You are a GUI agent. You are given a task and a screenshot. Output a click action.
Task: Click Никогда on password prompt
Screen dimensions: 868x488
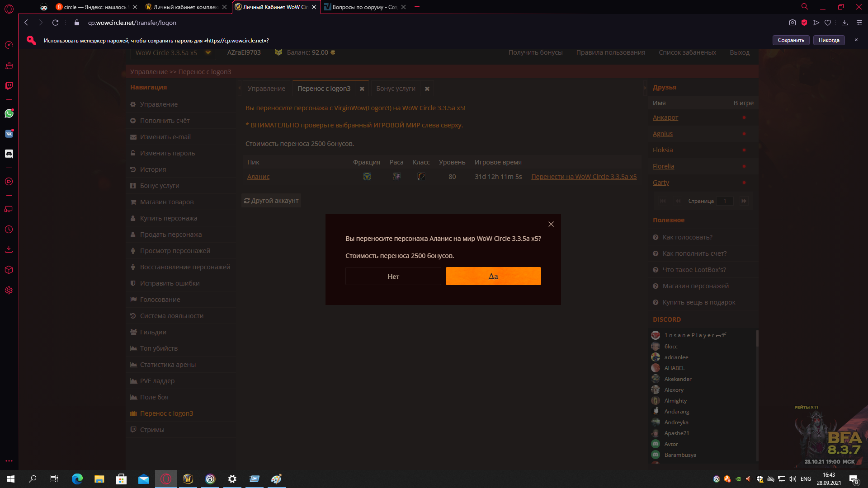tap(829, 40)
